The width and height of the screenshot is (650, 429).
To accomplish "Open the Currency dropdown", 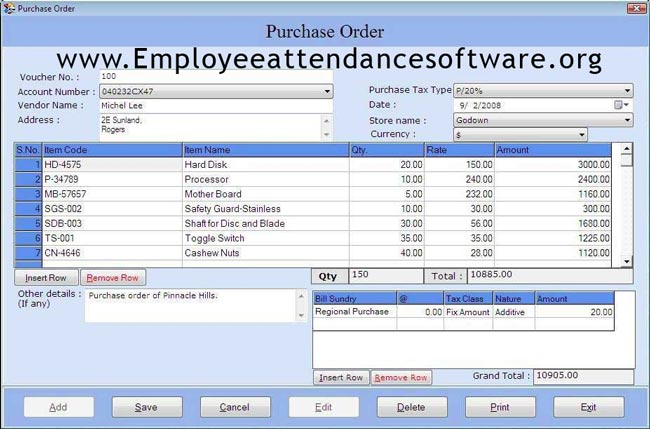I will (582, 135).
